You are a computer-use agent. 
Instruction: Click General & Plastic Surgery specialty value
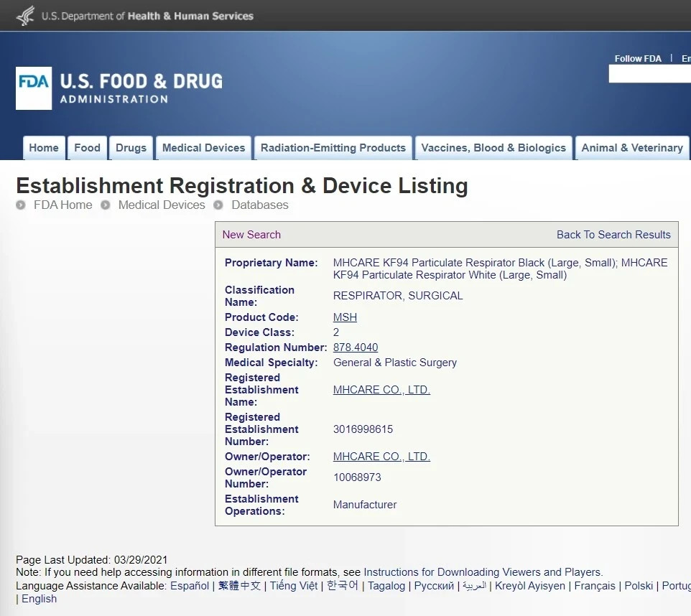coord(395,362)
